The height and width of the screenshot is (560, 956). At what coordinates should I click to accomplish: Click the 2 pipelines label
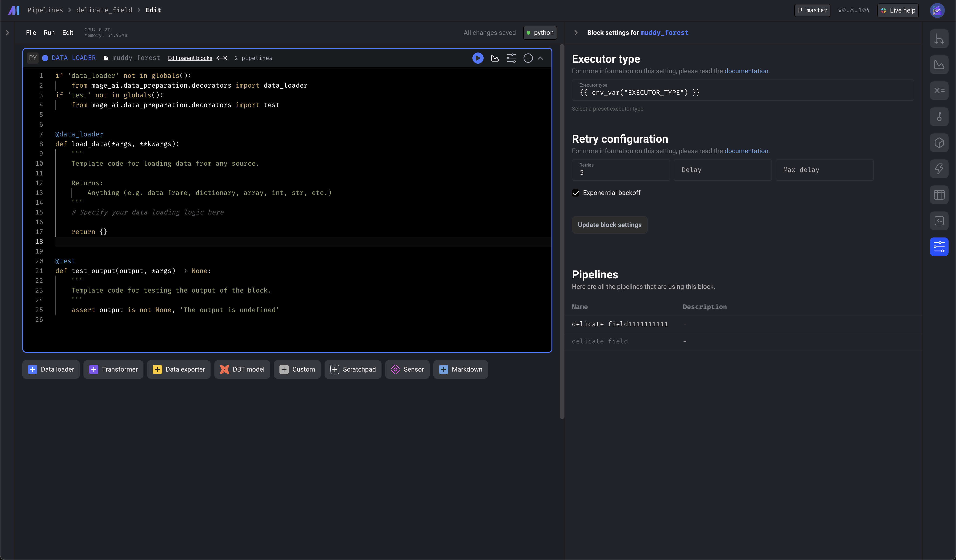pyautogui.click(x=253, y=58)
